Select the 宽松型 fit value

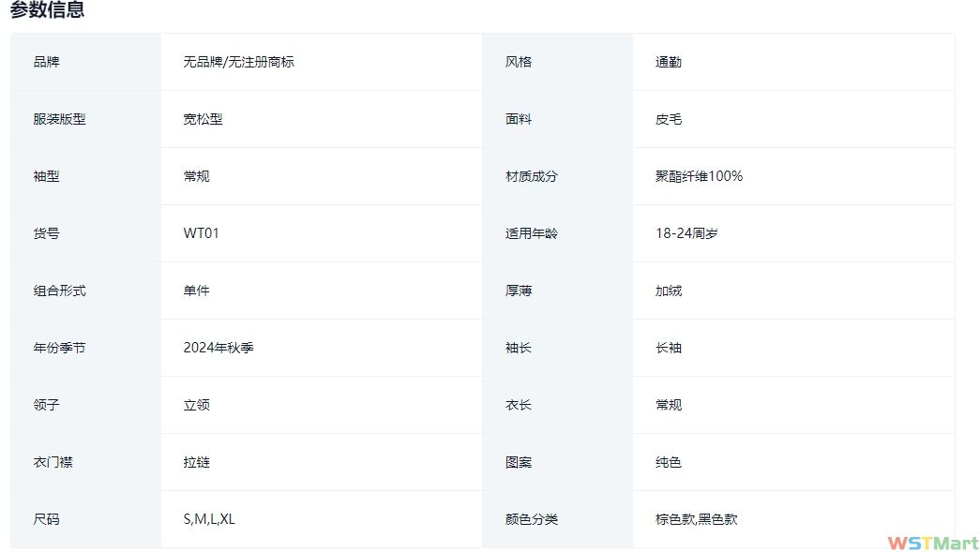point(203,119)
